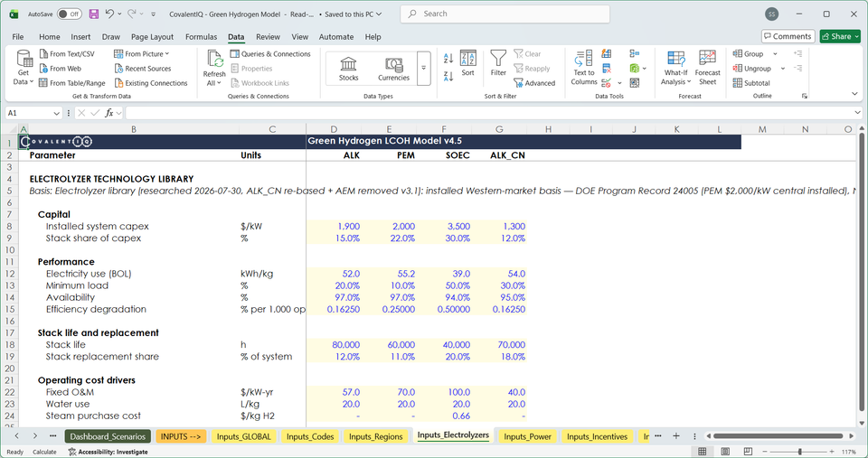This screenshot has width=868, height=458.
Task: Switch to the Review tab
Action: click(268, 36)
